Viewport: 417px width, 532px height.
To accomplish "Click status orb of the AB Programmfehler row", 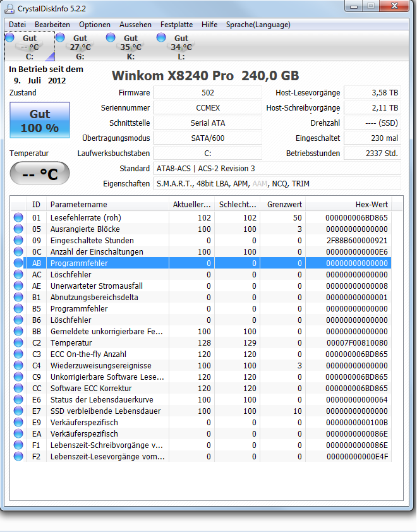I will (x=18, y=263).
